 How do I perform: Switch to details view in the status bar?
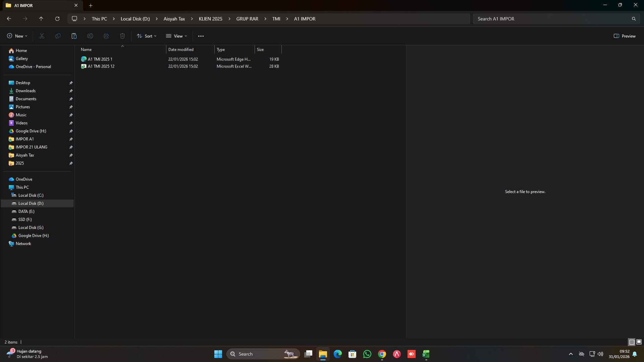point(632,342)
